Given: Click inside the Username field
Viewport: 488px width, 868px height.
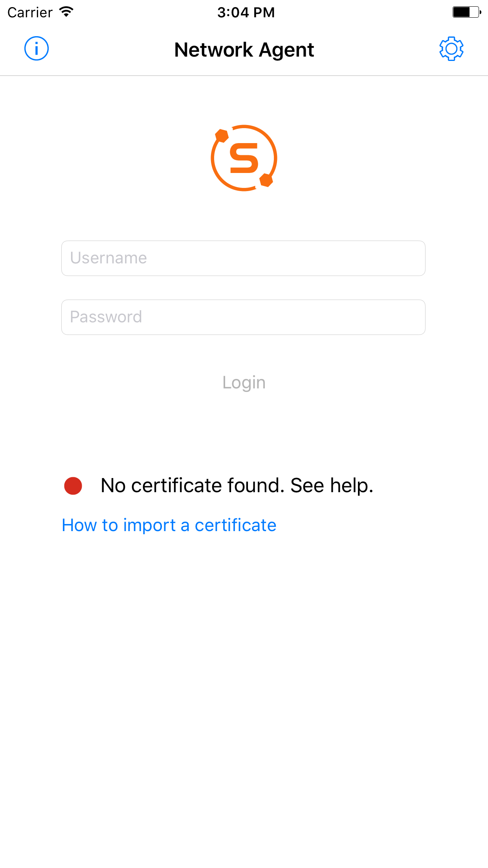Looking at the screenshot, I should 244,258.
